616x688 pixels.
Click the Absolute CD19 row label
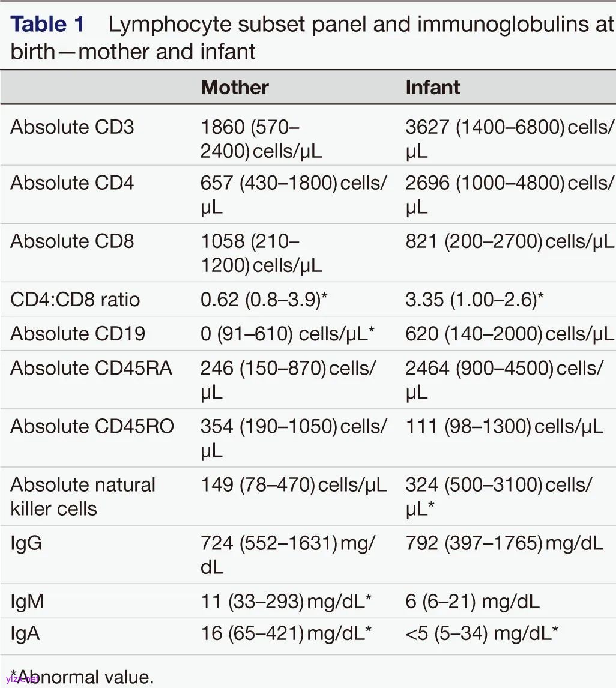[x=77, y=333]
